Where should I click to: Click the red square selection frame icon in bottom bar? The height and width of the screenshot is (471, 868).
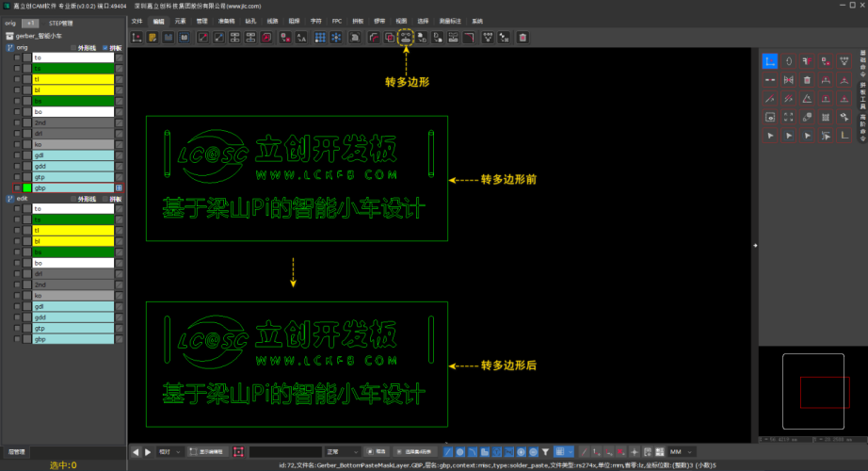[x=238, y=452]
